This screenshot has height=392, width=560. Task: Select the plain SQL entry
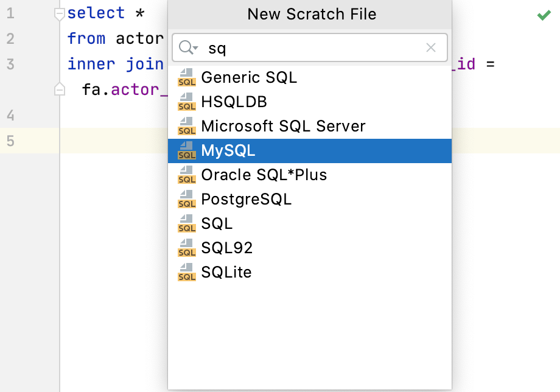[216, 224]
